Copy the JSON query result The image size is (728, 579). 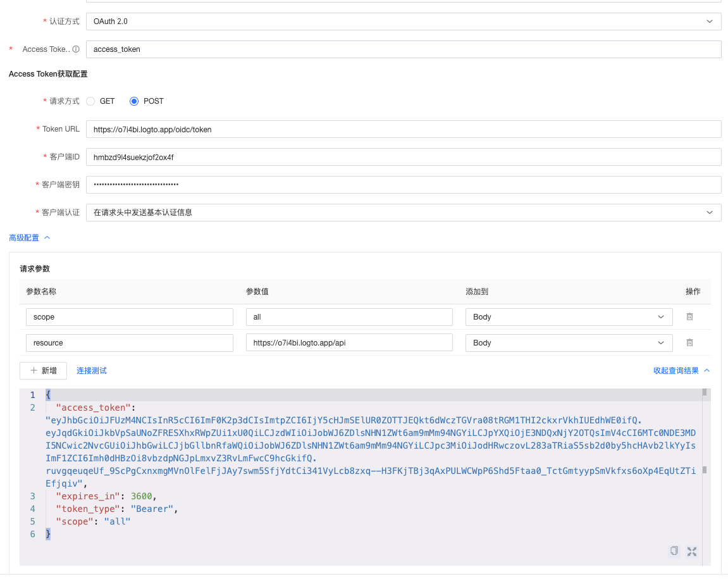point(674,551)
